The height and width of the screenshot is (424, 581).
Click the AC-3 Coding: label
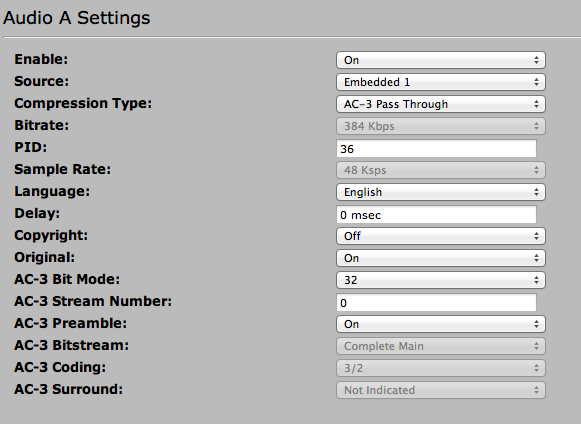click(x=60, y=367)
